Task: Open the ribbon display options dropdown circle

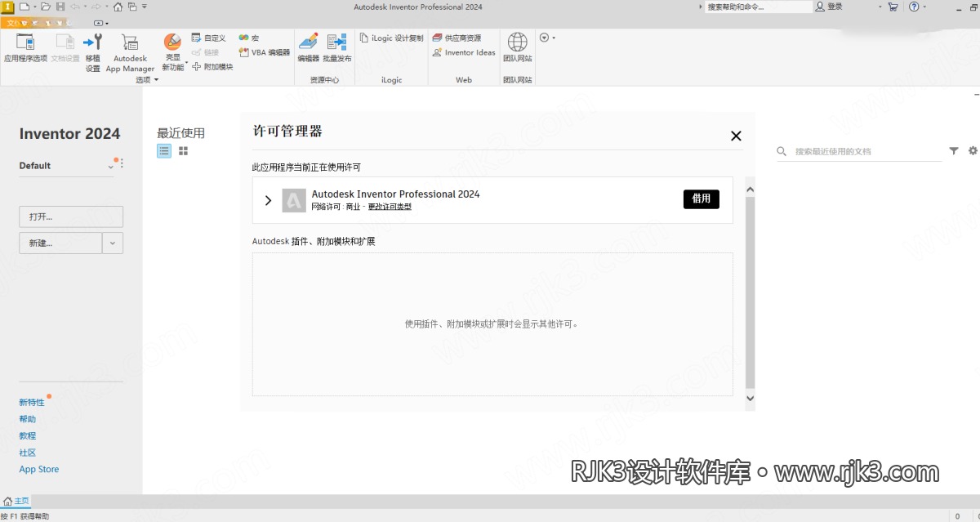Action: click(545, 38)
